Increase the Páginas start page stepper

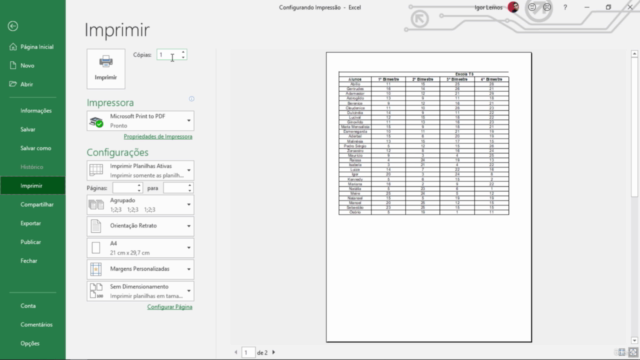(139, 185)
